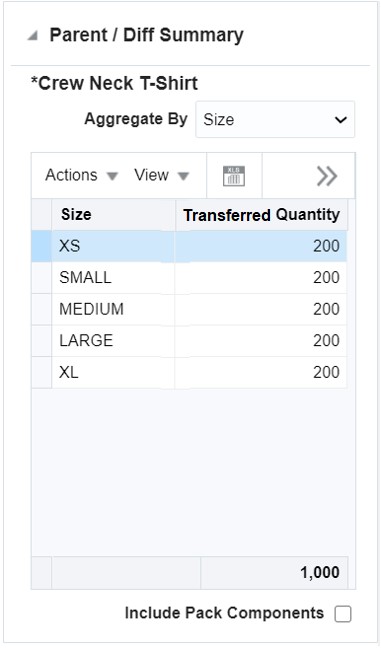The width and height of the screenshot is (381, 648).
Task: Sort by Transferred Quantity column header
Action: 261,215
